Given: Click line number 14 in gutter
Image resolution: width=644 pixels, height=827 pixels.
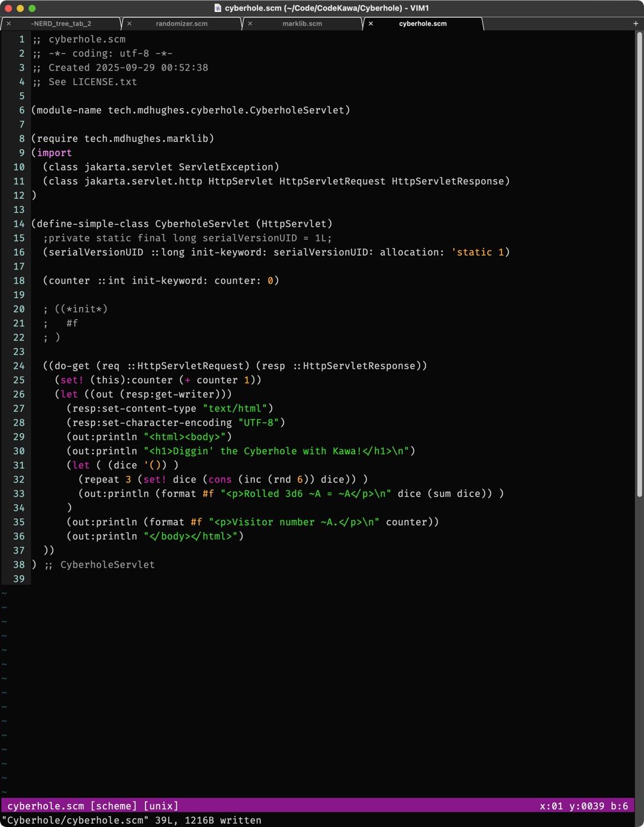Looking at the screenshot, I should coord(19,224).
